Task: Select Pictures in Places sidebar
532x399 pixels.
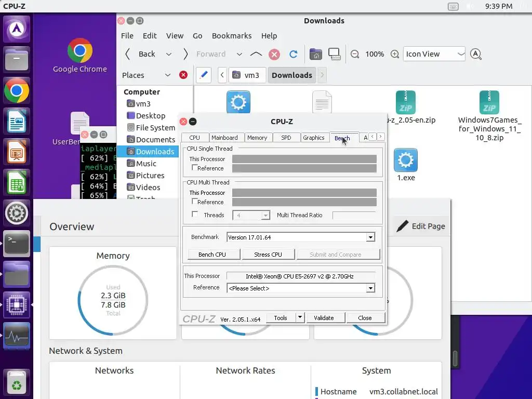Action: pos(145,176)
